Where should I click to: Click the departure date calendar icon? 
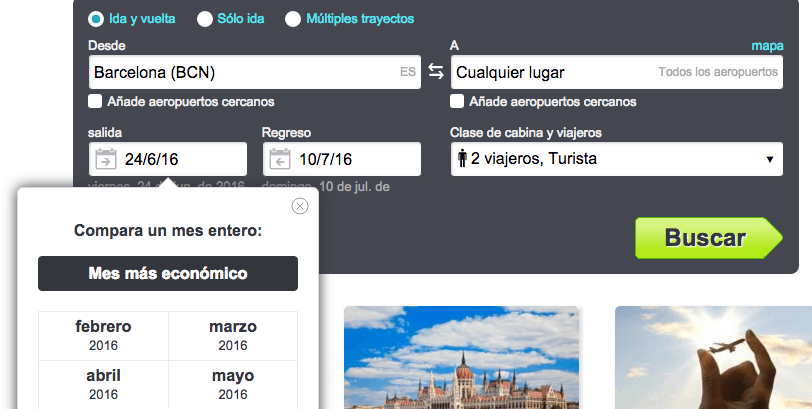106,159
